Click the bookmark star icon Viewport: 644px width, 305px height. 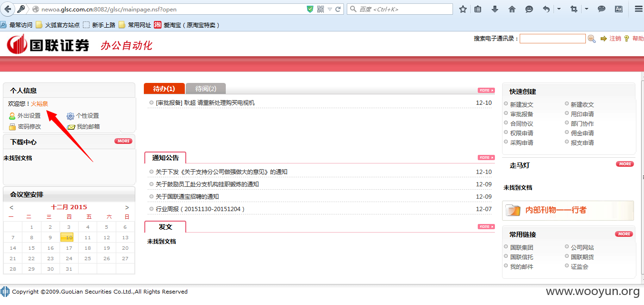(x=463, y=9)
